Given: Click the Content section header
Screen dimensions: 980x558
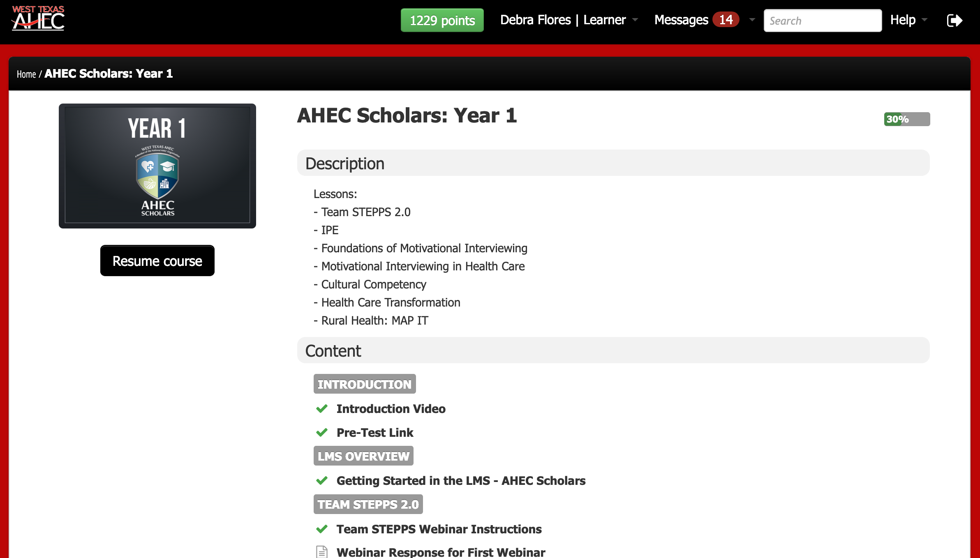Looking at the screenshot, I should pos(613,350).
